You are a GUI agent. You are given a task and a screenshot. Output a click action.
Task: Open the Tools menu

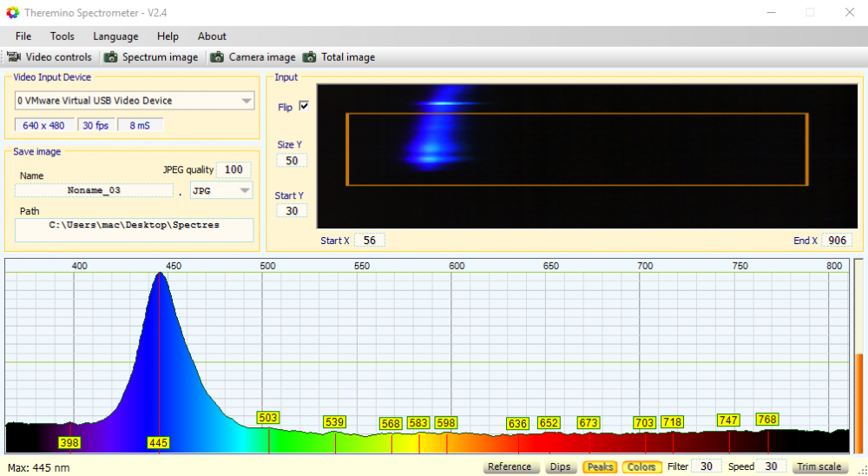pyautogui.click(x=62, y=36)
